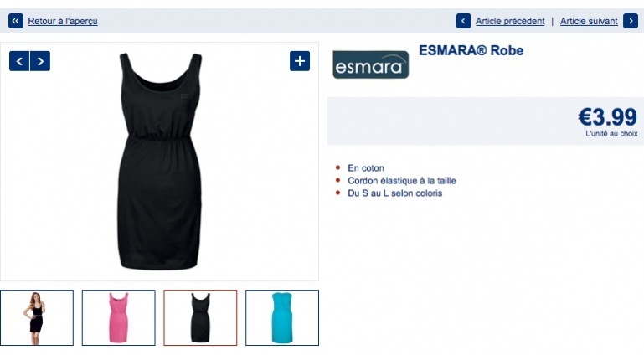Click the large black dress image
Screen dimensions: 644x355
click(160, 161)
